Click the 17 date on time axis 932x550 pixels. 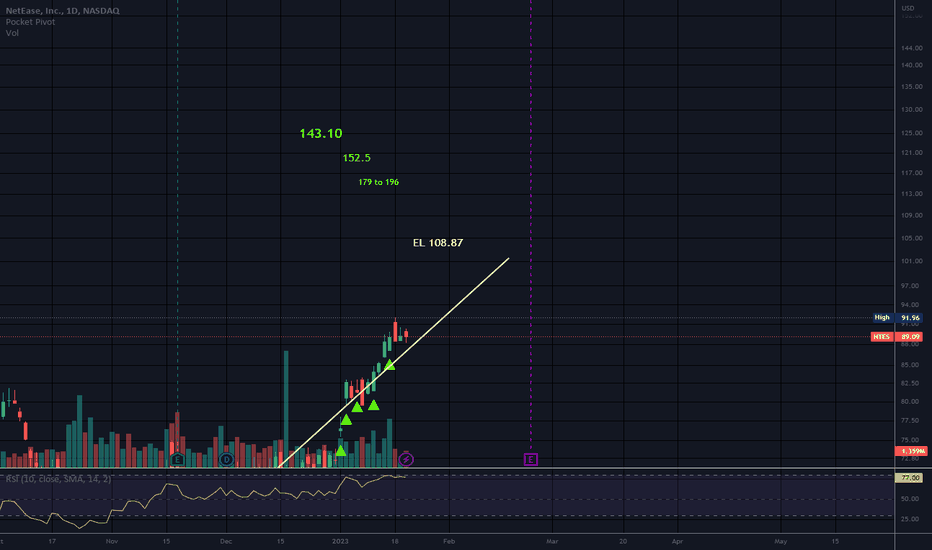click(52, 542)
